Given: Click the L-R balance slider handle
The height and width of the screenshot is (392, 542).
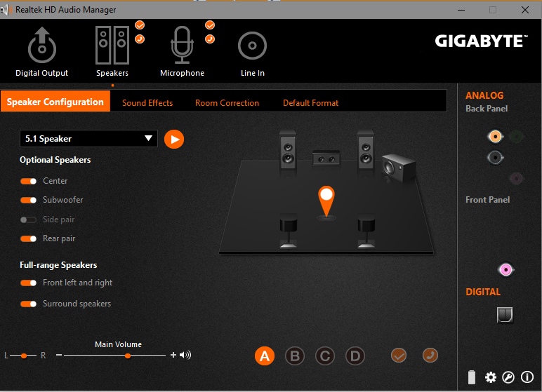Looking at the screenshot, I should (24, 356).
